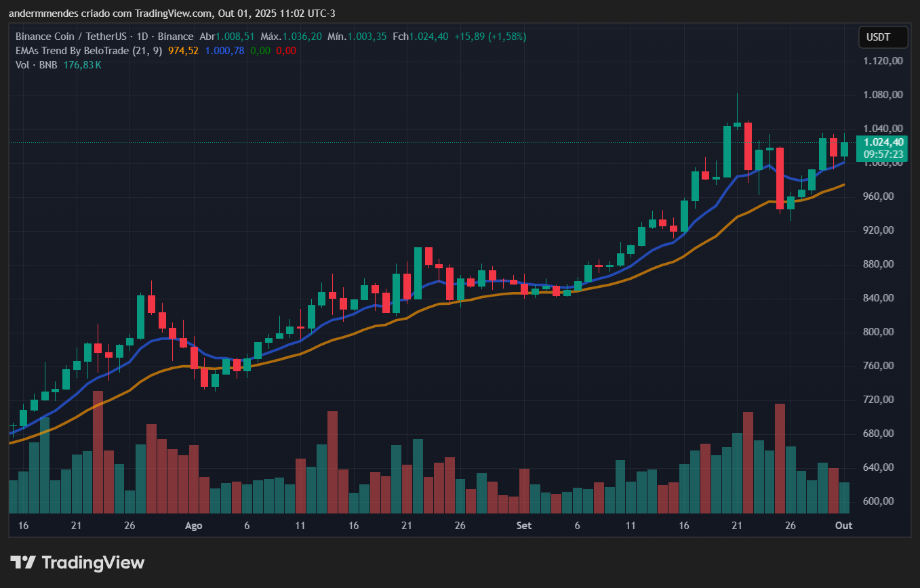The height and width of the screenshot is (588, 920).
Task: Click the 600,00 price axis label
Action: tap(882, 501)
